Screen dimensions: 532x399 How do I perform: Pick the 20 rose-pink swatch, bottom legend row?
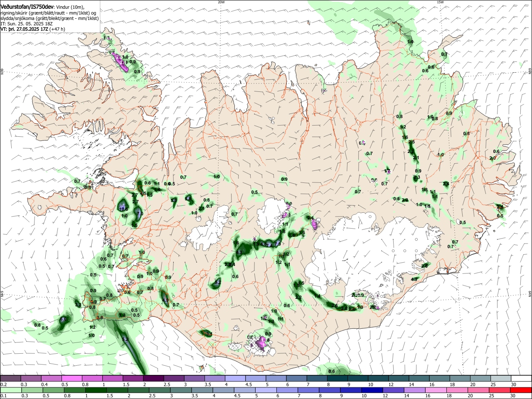click(x=479, y=390)
